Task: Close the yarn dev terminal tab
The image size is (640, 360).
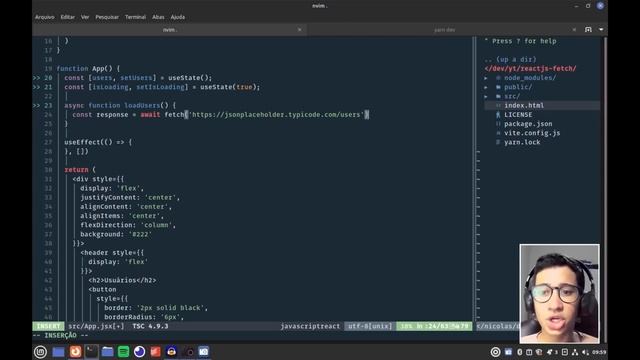Action: point(574,29)
